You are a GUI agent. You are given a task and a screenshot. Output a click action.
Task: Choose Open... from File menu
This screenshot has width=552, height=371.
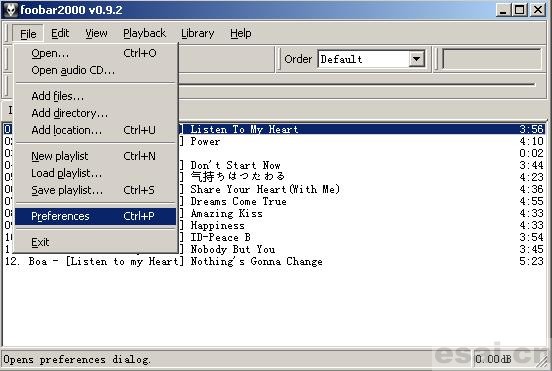[x=95, y=53]
